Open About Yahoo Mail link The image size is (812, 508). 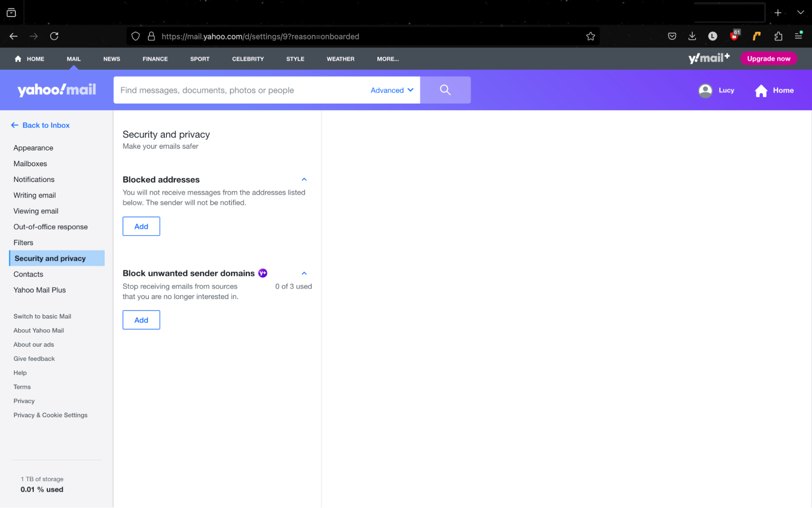pos(39,331)
